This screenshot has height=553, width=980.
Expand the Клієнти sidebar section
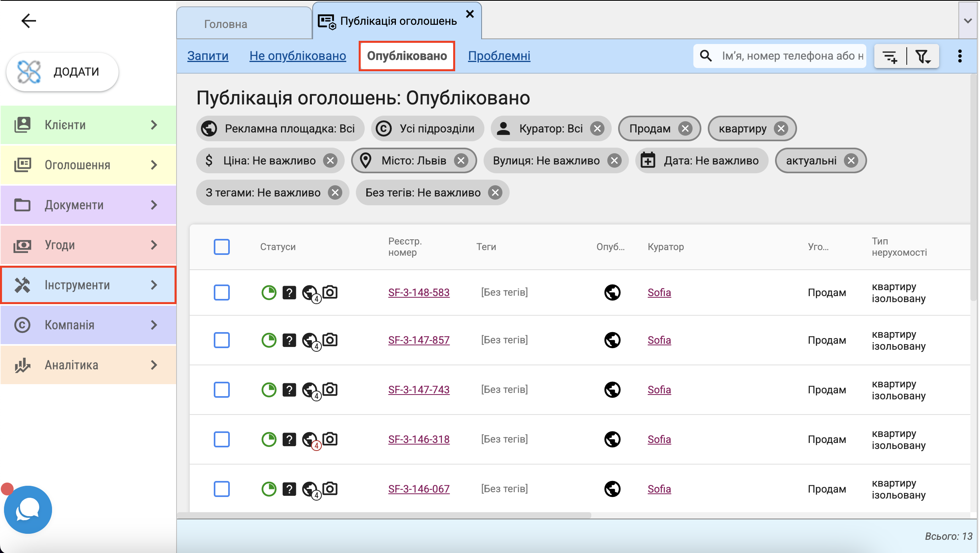tap(88, 125)
